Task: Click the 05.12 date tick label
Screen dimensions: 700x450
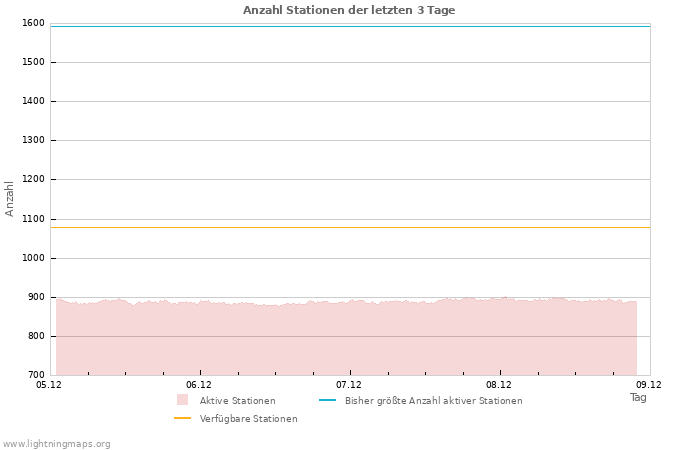Action: tap(49, 384)
